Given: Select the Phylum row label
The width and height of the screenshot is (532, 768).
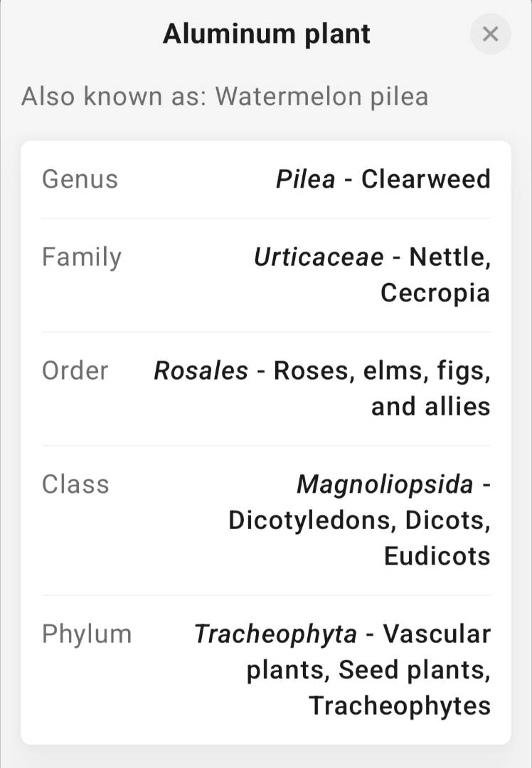Looking at the screenshot, I should (x=87, y=634).
